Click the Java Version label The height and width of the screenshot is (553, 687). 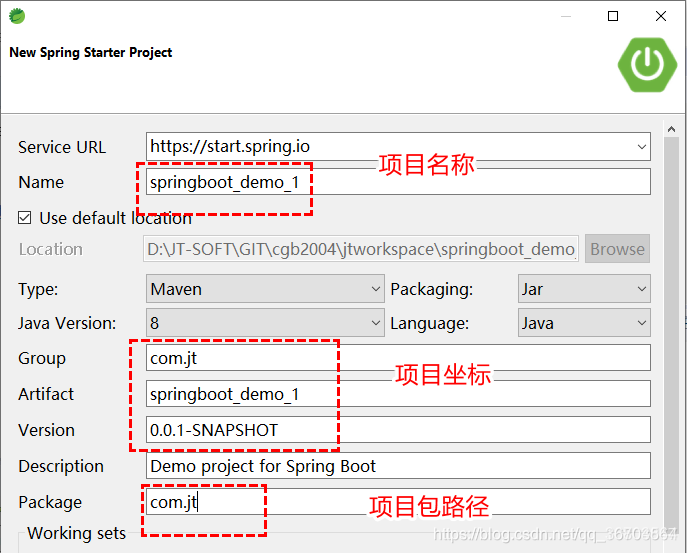(67, 323)
